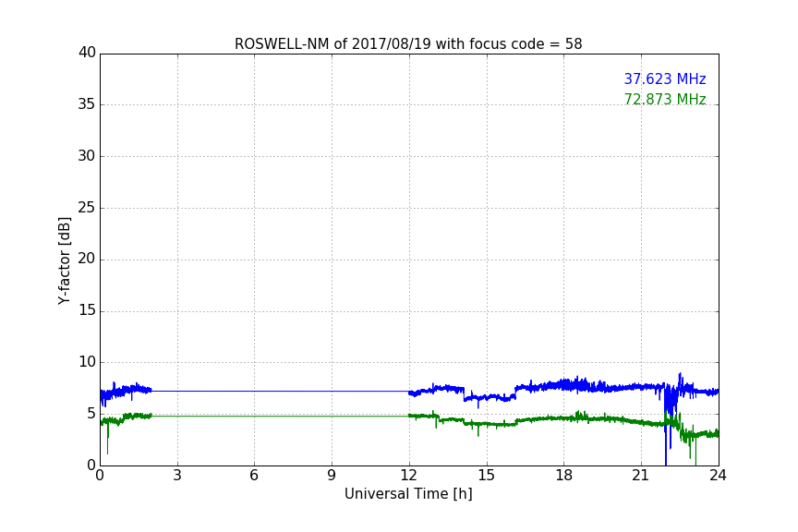Click x-axis tick label 3
Image resolution: width=798 pixels, height=532 pixels.
click(177, 476)
